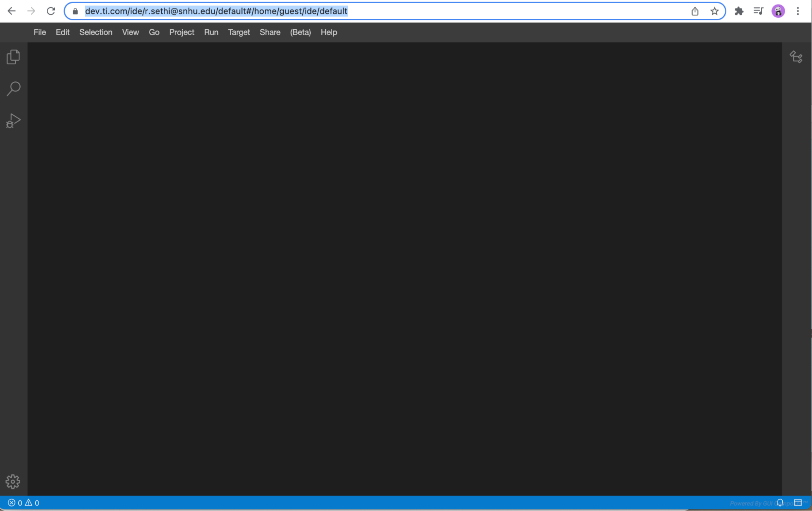Open the Explorer files panel icon
The image size is (812, 511).
13,57
